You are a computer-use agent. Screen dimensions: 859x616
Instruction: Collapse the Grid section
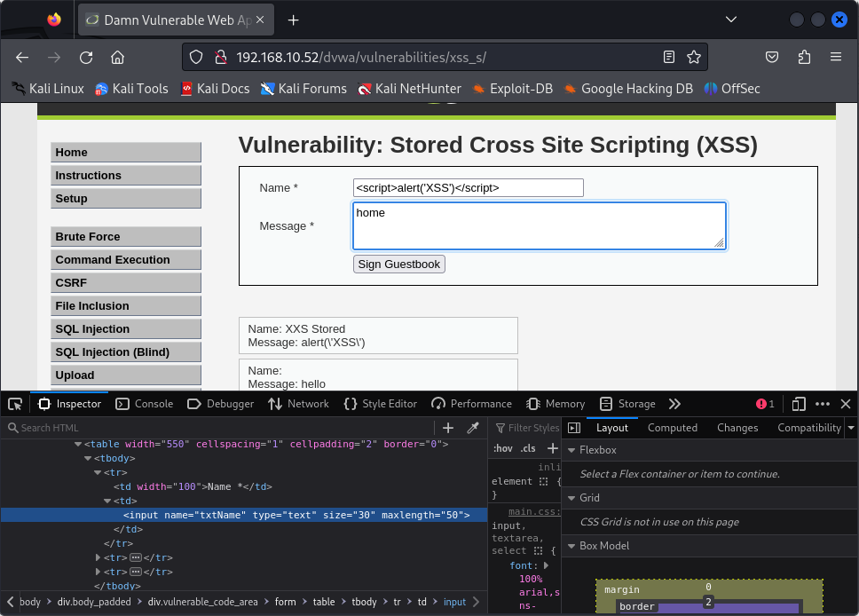click(x=571, y=498)
